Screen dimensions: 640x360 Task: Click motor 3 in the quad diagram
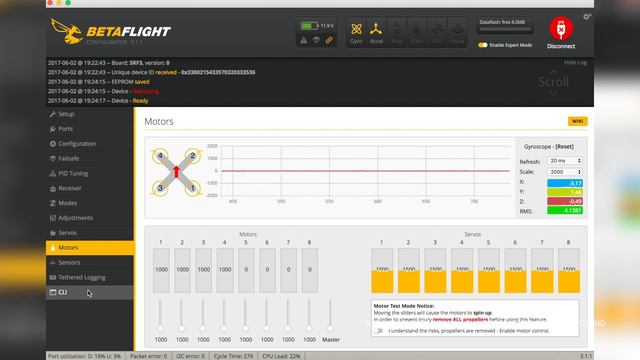click(x=160, y=188)
